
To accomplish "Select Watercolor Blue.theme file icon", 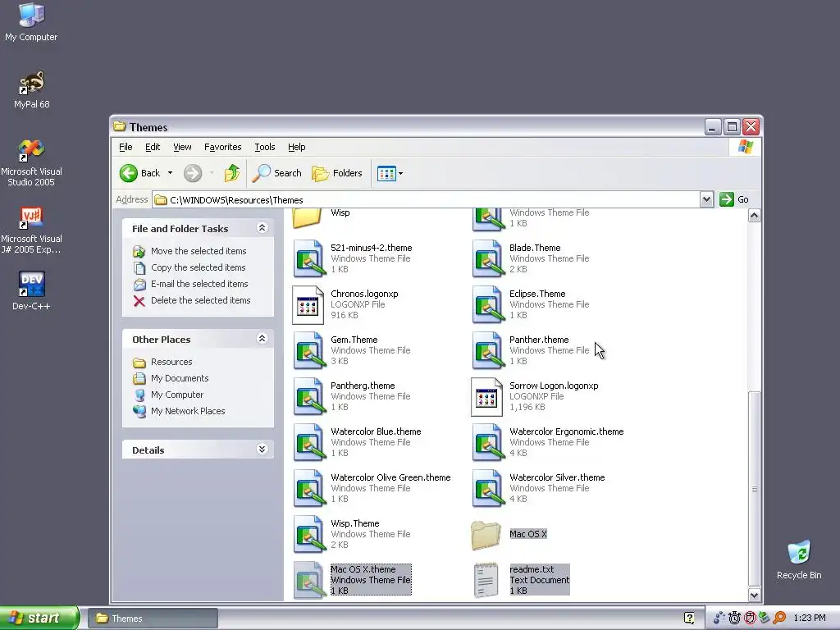I will [x=308, y=443].
